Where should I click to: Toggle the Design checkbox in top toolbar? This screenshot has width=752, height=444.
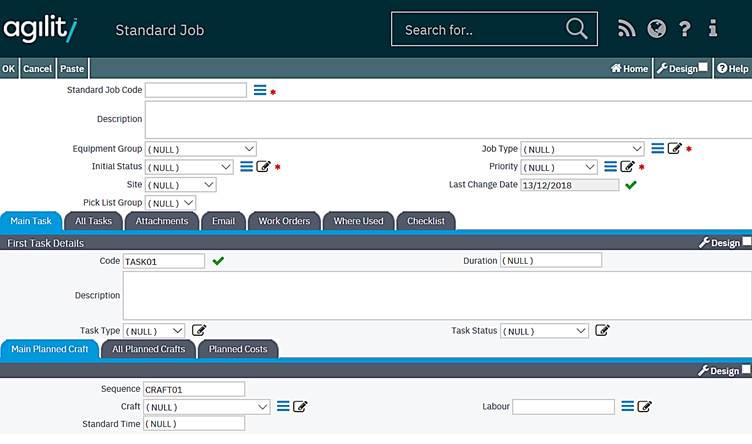(703, 68)
